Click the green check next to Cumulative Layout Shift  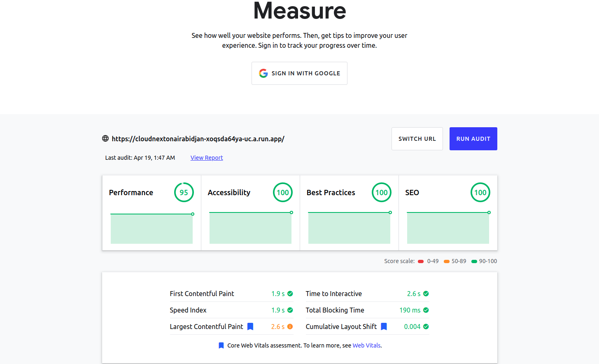point(426,327)
